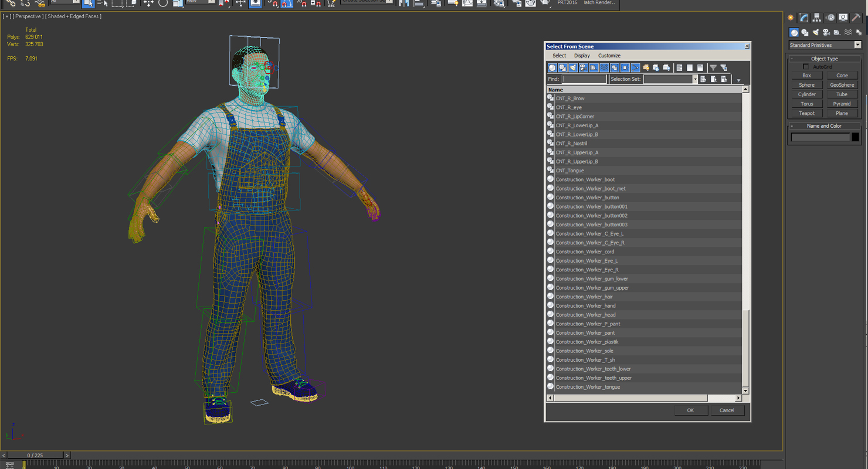Click Select Invert icon in dialog toolbar
The image size is (868, 469).
pyautogui.click(x=700, y=68)
